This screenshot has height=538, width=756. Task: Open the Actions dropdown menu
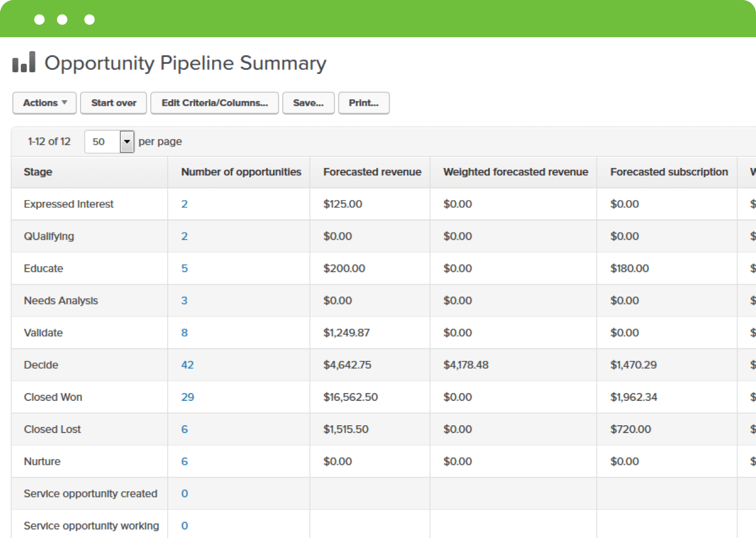[x=45, y=103]
